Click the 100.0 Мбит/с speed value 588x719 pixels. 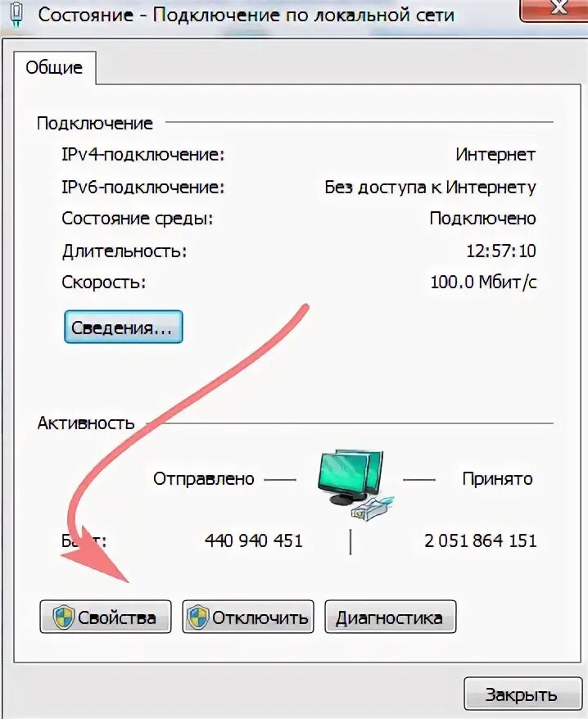click(483, 282)
